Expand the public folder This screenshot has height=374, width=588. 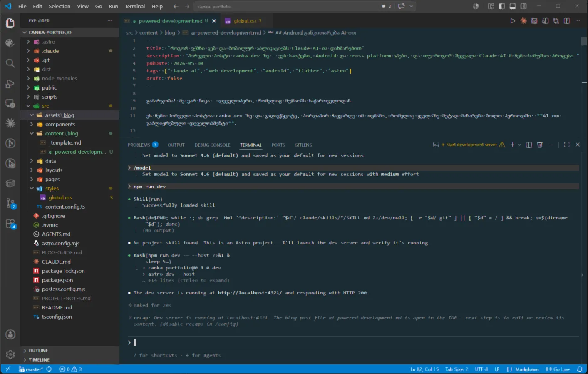70,87
